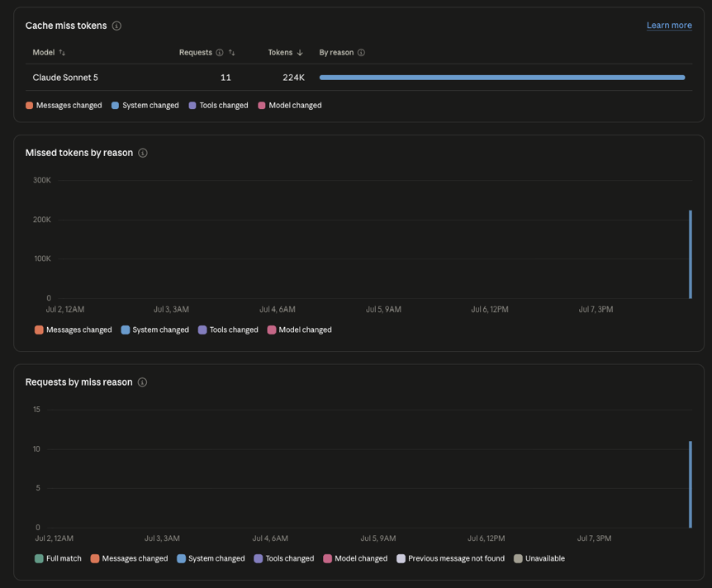Select the Claude Sonnet 5 row name

65,78
